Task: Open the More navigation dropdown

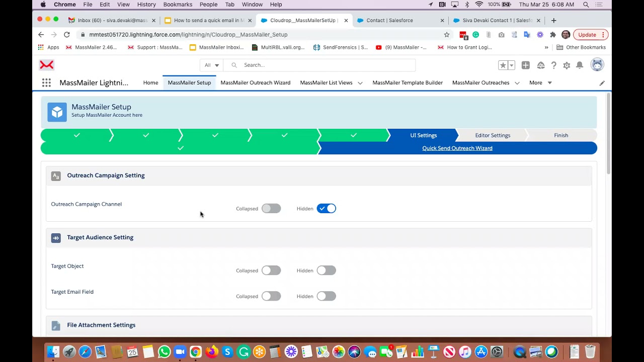Action: pos(540,83)
